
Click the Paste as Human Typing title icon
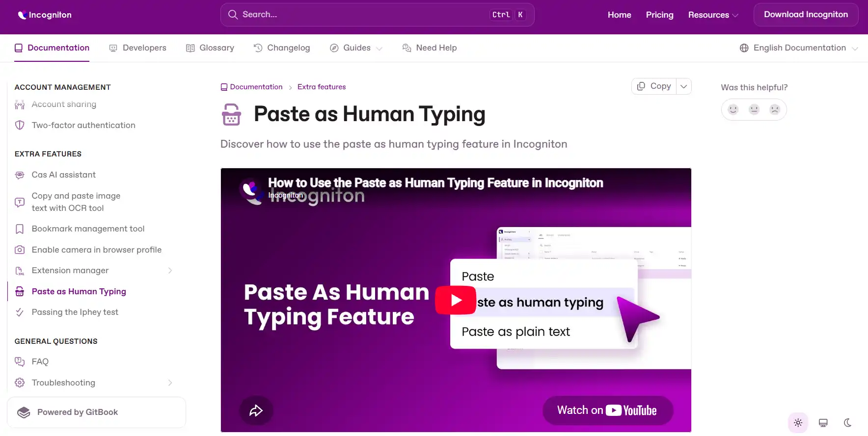click(231, 114)
